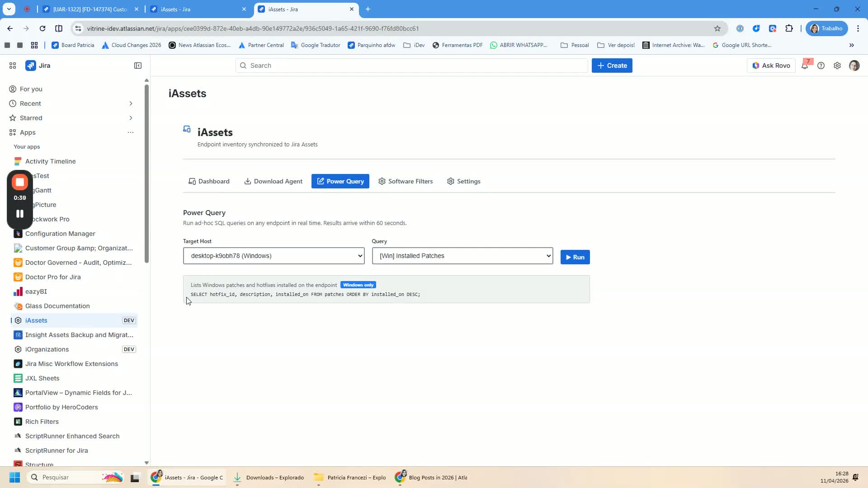
Task: Open the Target Host dropdown
Action: point(274,256)
